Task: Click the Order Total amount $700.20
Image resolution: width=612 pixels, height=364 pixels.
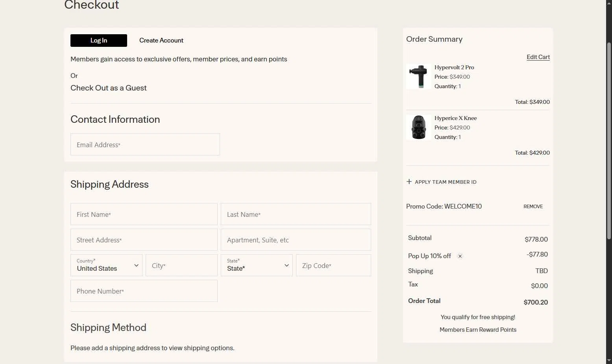Action: coord(536,302)
